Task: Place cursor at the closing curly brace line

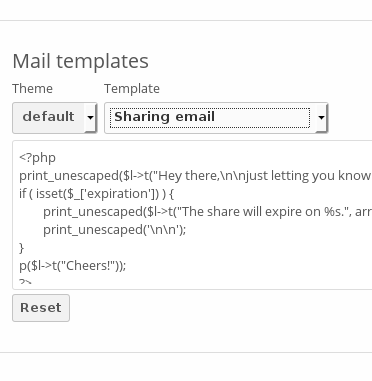Action: coord(22,248)
